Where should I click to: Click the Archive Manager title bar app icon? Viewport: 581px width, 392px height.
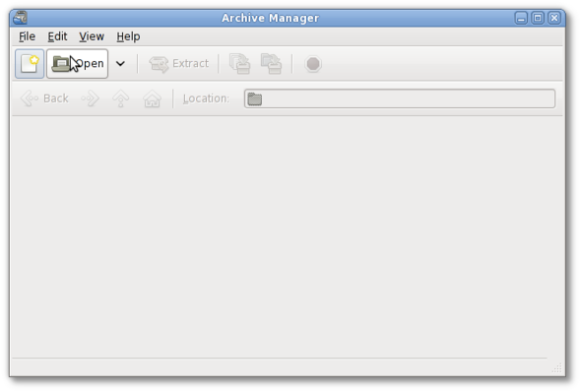pos(20,18)
